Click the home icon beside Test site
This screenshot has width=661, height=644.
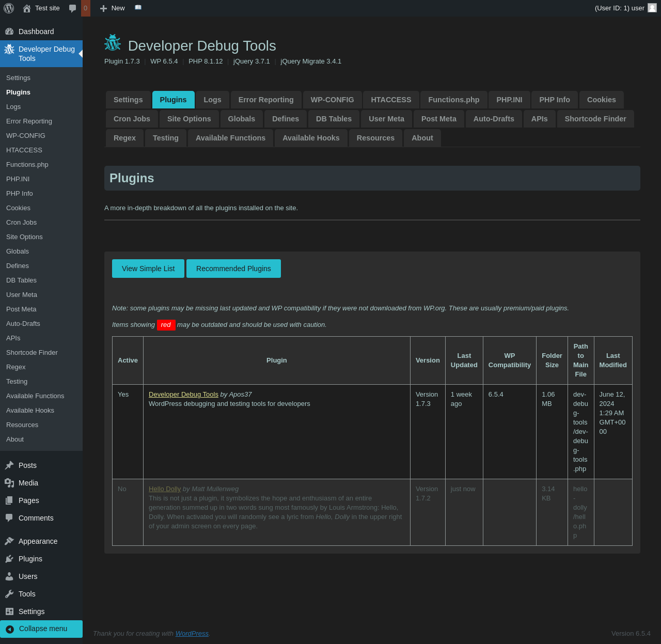[27, 8]
